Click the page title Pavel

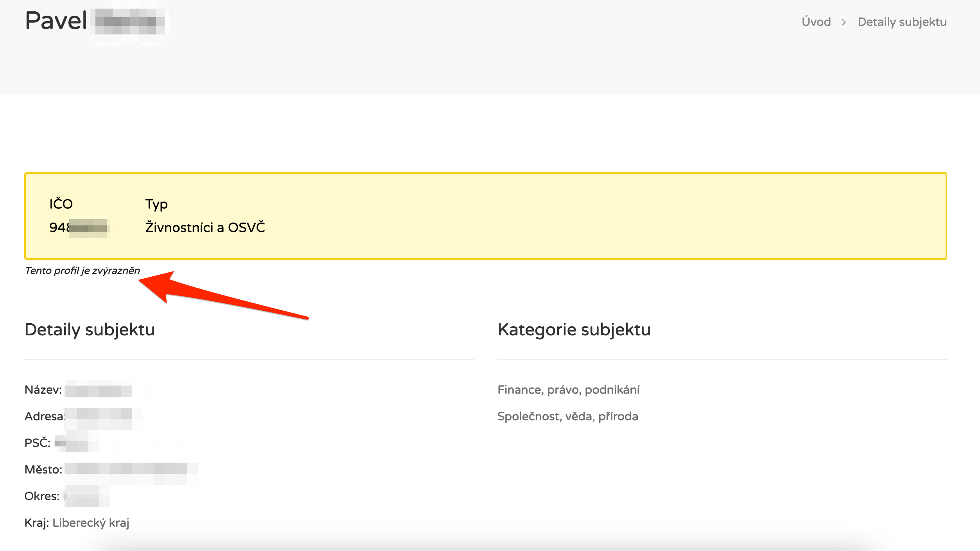click(56, 20)
